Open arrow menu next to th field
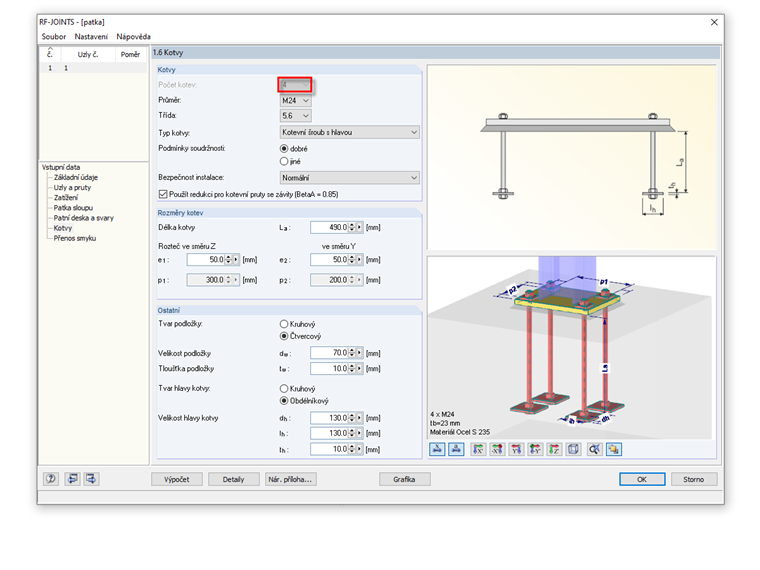 pyautogui.click(x=359, y=449)
